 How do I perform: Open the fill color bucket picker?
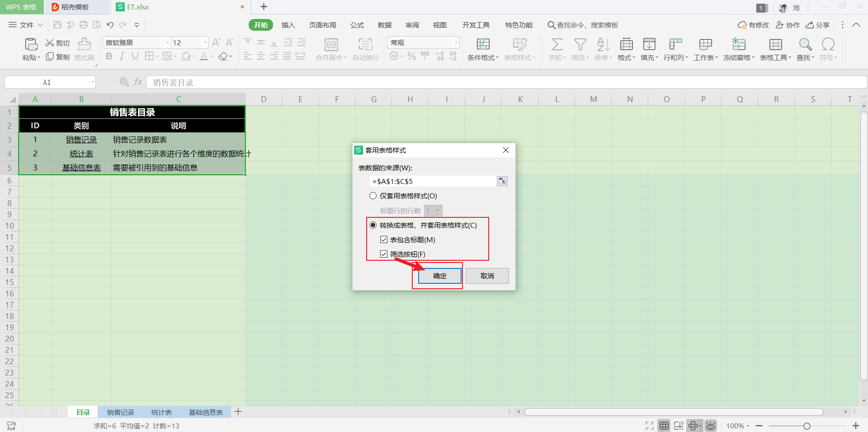point(186,56)
